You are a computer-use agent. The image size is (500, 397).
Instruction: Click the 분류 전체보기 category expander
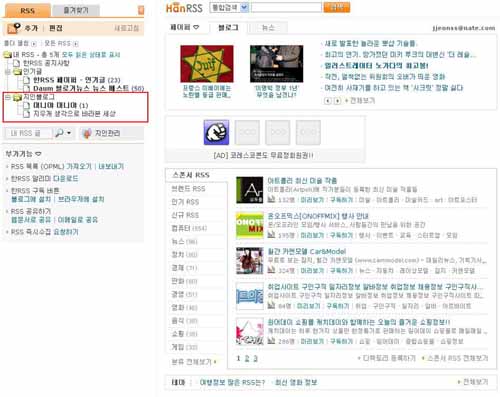click(x=193, y=362)
